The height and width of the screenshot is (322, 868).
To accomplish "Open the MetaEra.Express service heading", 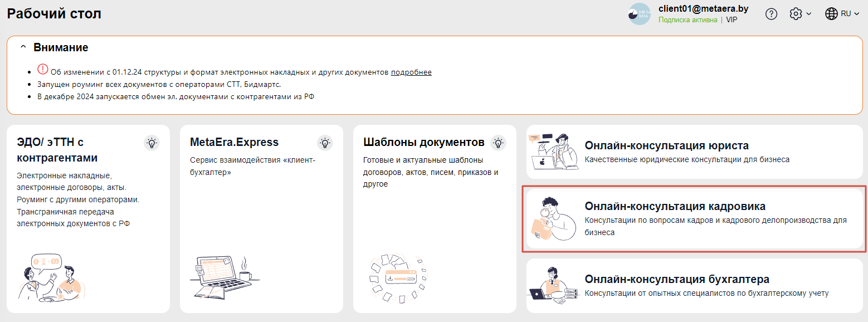I will (234, 142).
